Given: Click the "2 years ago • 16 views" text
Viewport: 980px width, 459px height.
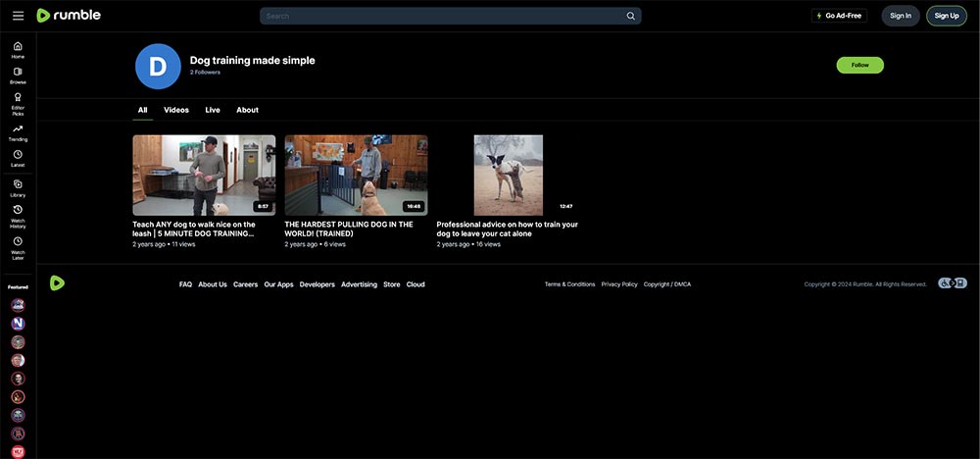Looking at the screenshot, I should [468, 244].
